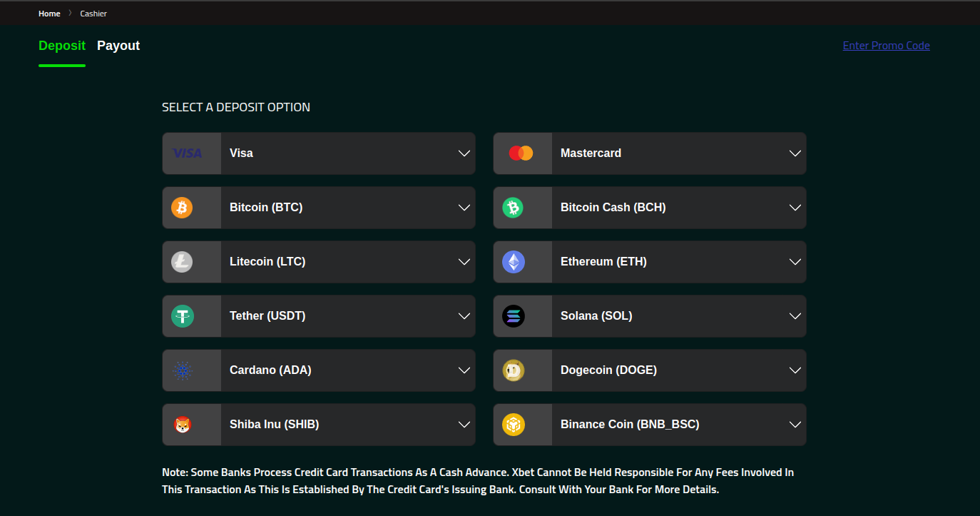Switch to the Payout tab

(118, 46)
